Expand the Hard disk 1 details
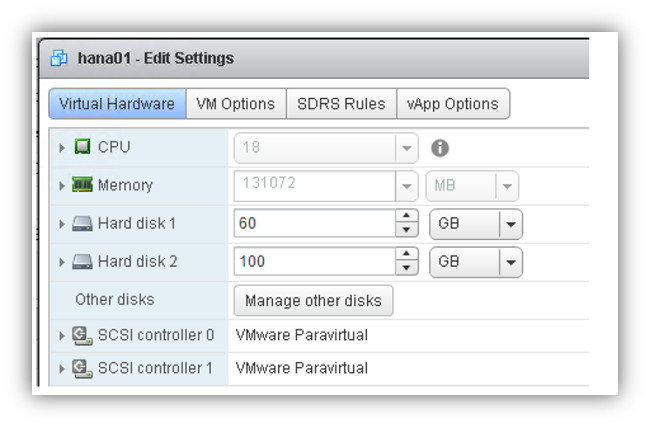 [x=63, y=224]
